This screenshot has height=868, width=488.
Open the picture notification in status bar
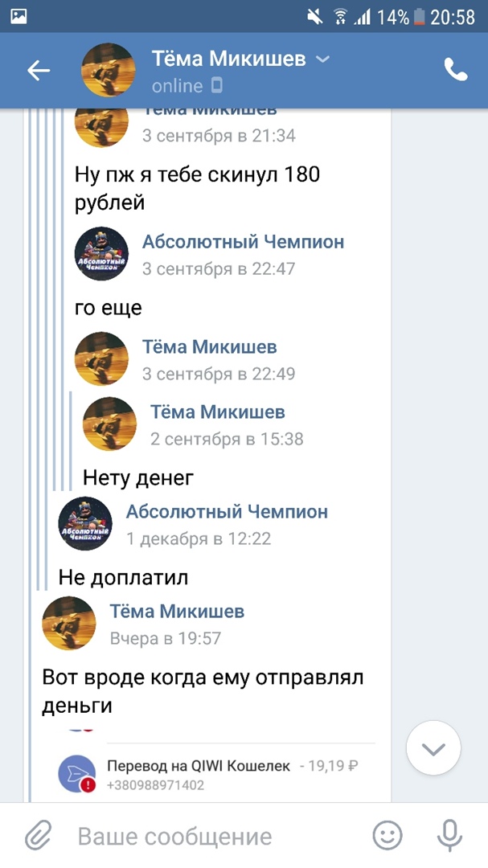18,16
